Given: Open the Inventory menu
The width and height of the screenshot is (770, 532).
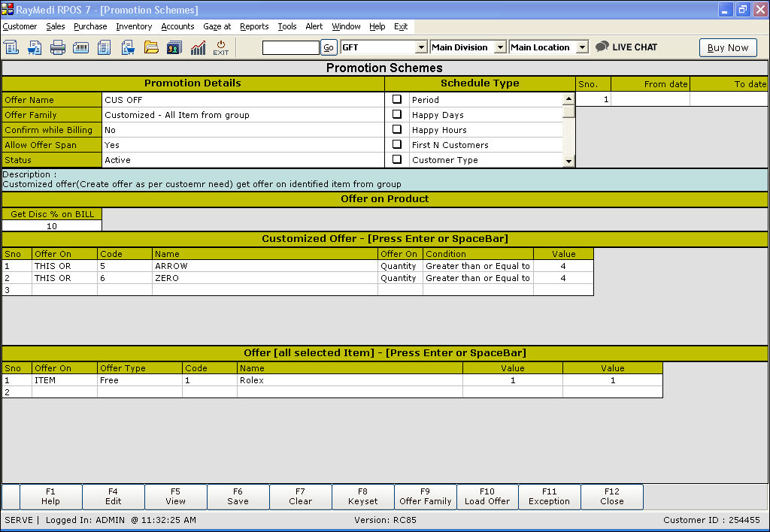Looking at the screenshot, I should [134, 26].
